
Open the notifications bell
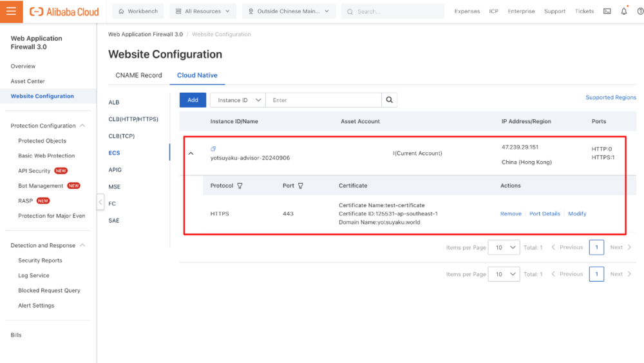point(624,11)
